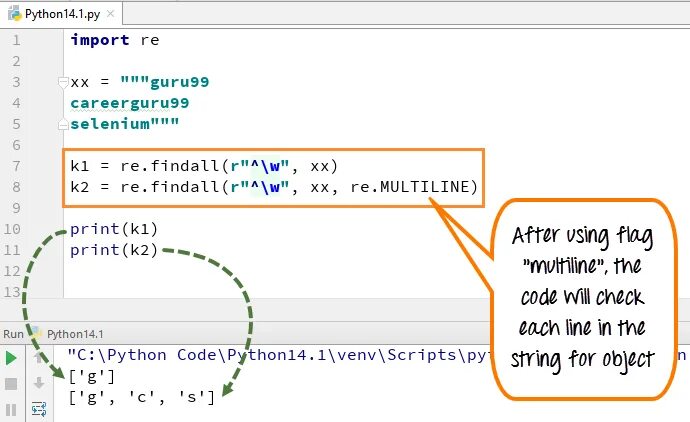The height and width of the screenshot is (422, 690).
Task: Click the Down the stack trace arrow
Action: [x=39, y=383]
